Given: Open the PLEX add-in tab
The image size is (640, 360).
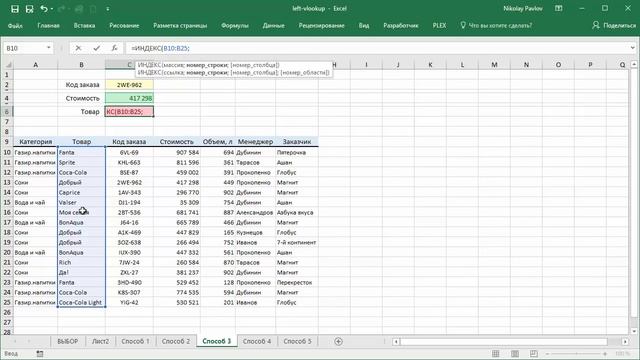Looking at the screenshot, I should click(439, 25).
